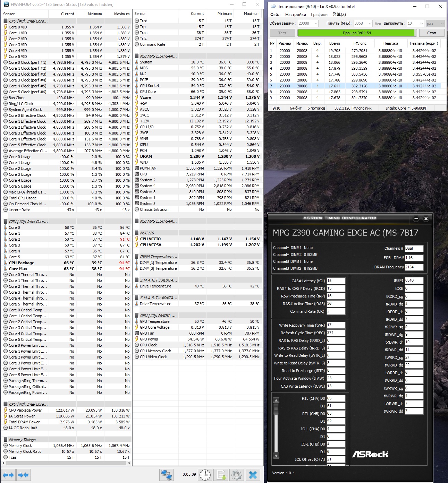Click the Intel logo icon in LinX title bar
This screenshot has height=483, width=448.
pos(273,6)
